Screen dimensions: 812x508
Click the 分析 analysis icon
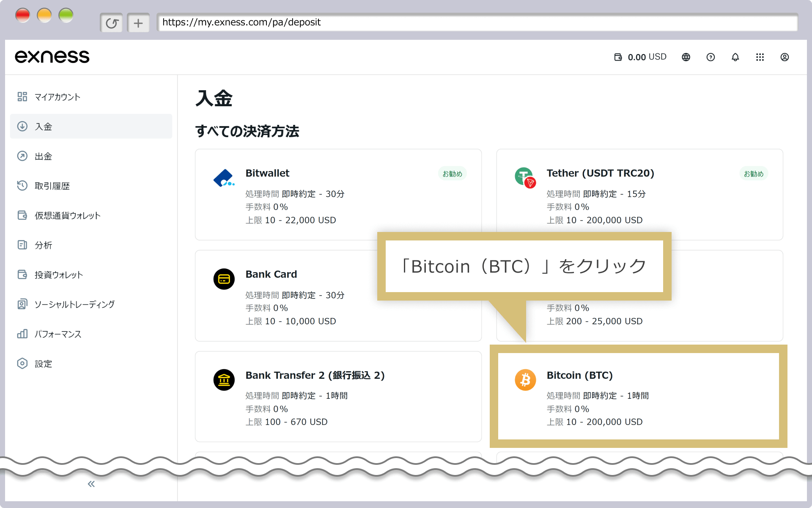pyautogui.click(x=22, y=245)
